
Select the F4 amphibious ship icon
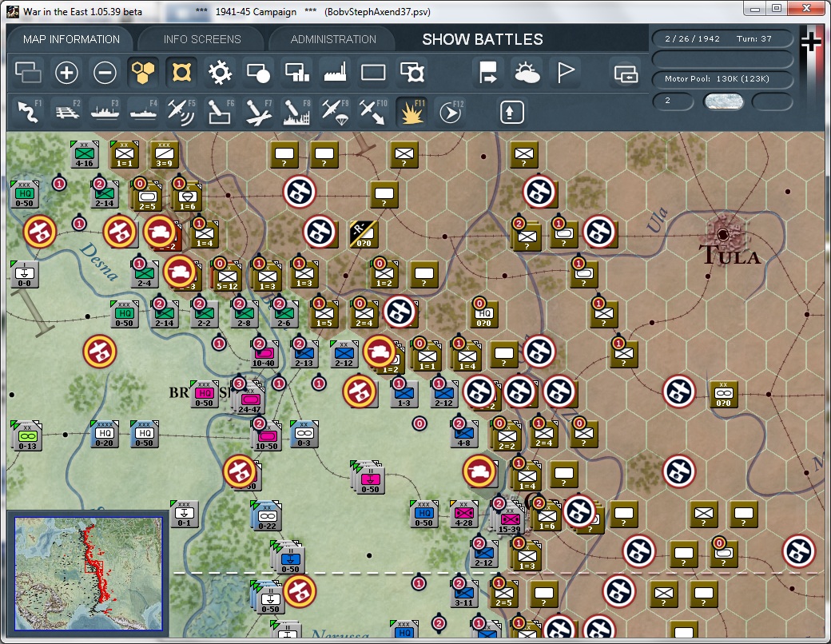[143, 112]
